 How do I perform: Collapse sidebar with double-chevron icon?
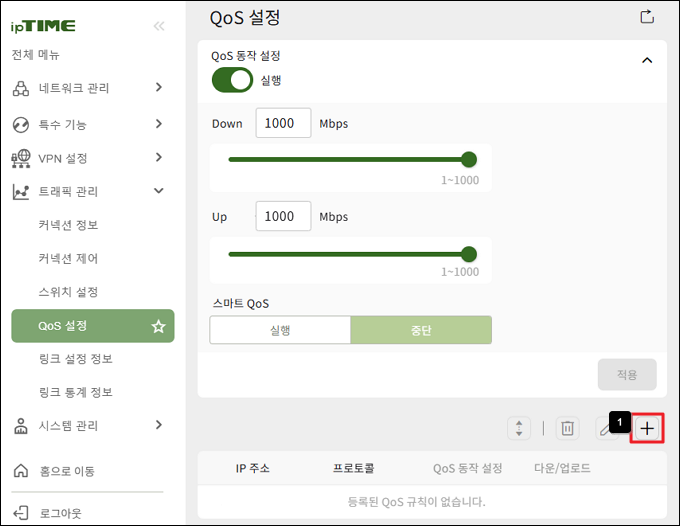(x=159, y=26)
